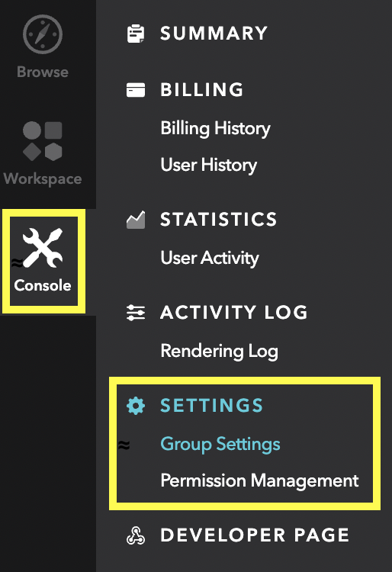Screen dimensions: 392x572
Task: Go to User History
Action: (209, 165)
